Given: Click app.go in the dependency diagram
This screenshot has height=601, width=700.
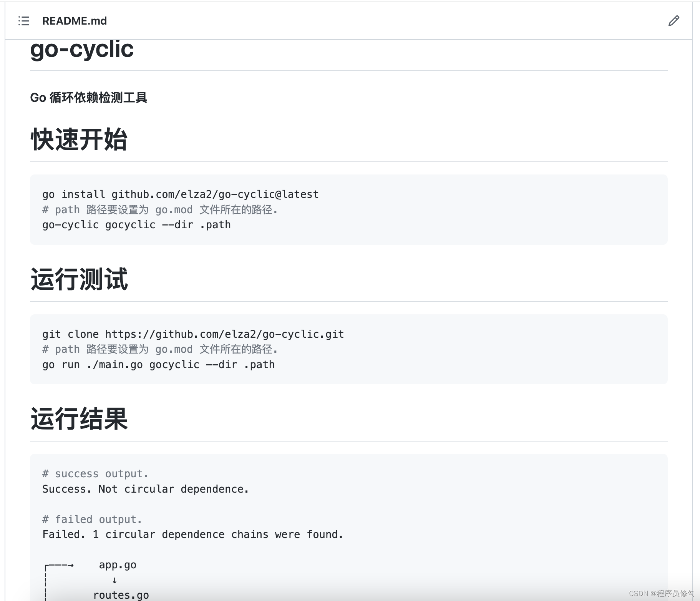Looking at the screenshot, I should (x=117, y=564).
